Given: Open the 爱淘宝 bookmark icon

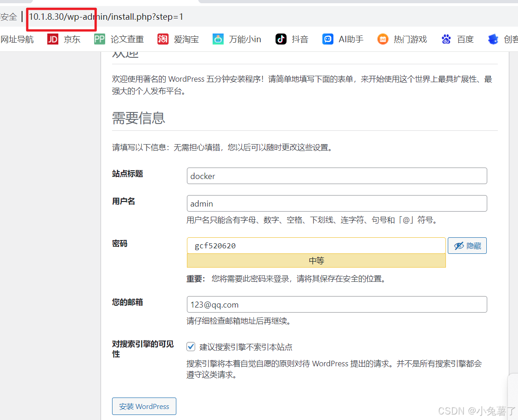Looking at the screenshot, I should click(x=163, y=39).
